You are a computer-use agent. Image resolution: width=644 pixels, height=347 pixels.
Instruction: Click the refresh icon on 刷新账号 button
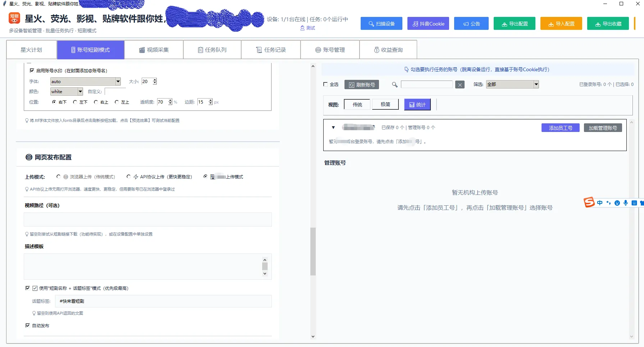click(x=352, y=85)
